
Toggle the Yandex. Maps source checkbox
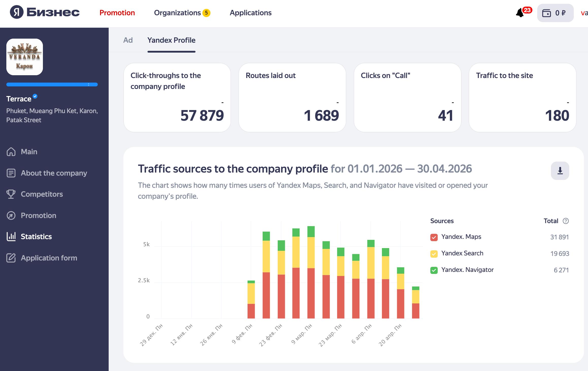(x=434, y=237)
